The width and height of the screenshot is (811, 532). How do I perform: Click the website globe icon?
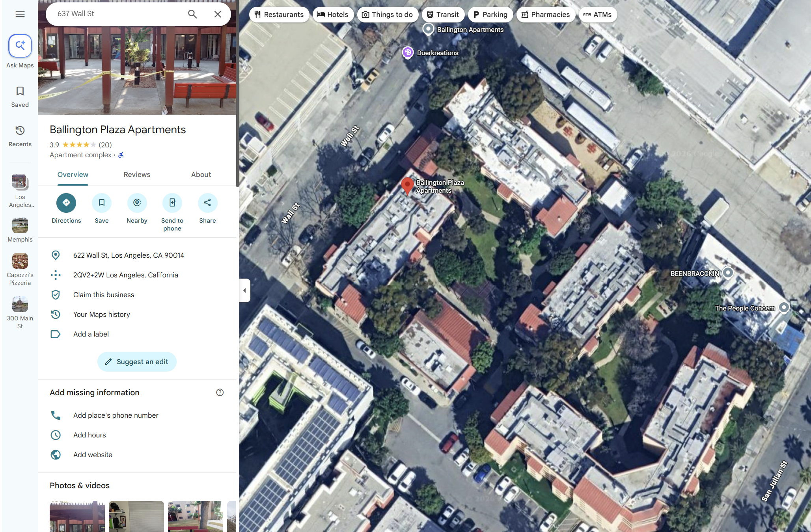56,455
